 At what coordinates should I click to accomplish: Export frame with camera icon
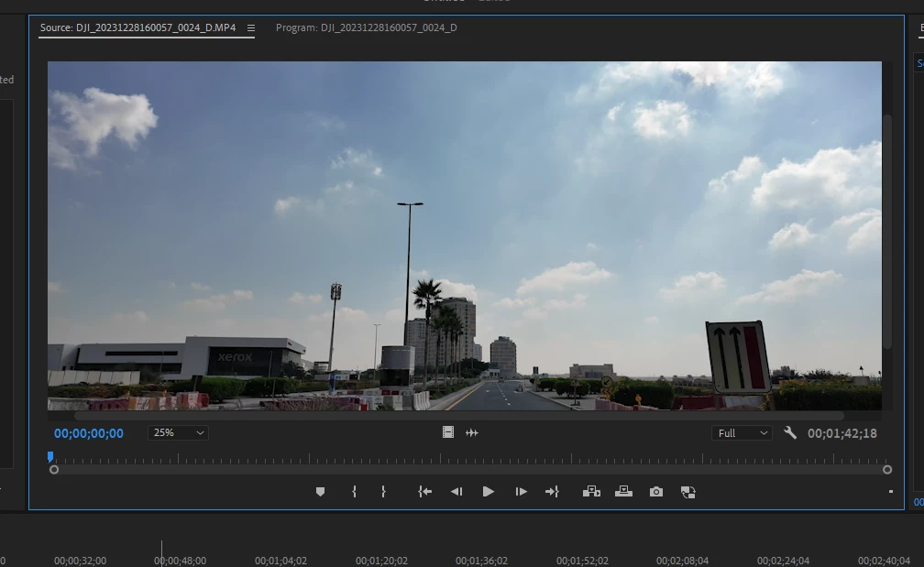(x=656, y=492)
